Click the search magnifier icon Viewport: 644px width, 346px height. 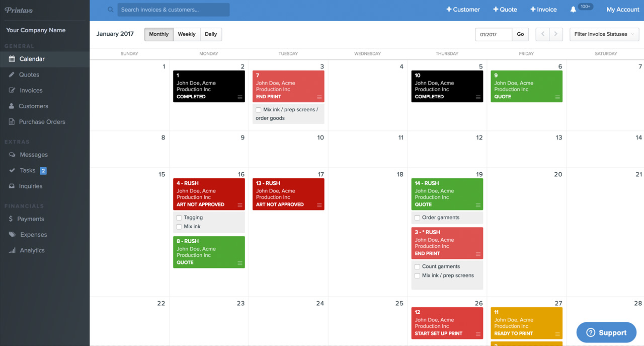point(111,10)
